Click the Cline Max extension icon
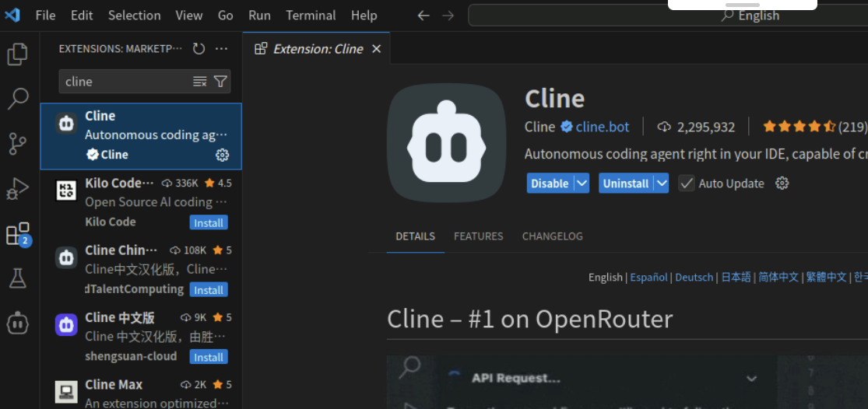 click(x=66, y=392)
